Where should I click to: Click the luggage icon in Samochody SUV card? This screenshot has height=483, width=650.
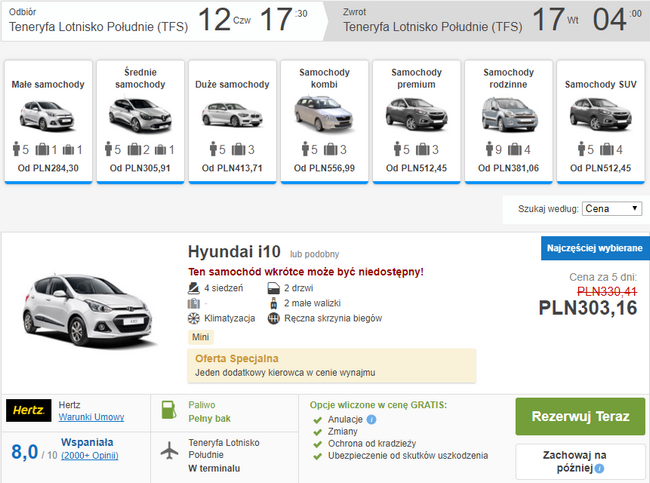coord(606,149)
